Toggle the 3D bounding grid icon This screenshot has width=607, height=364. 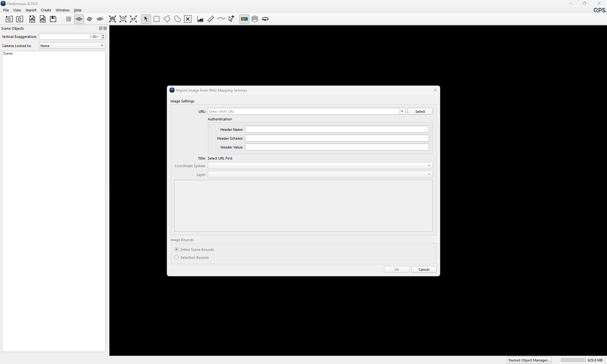point(255,19)
